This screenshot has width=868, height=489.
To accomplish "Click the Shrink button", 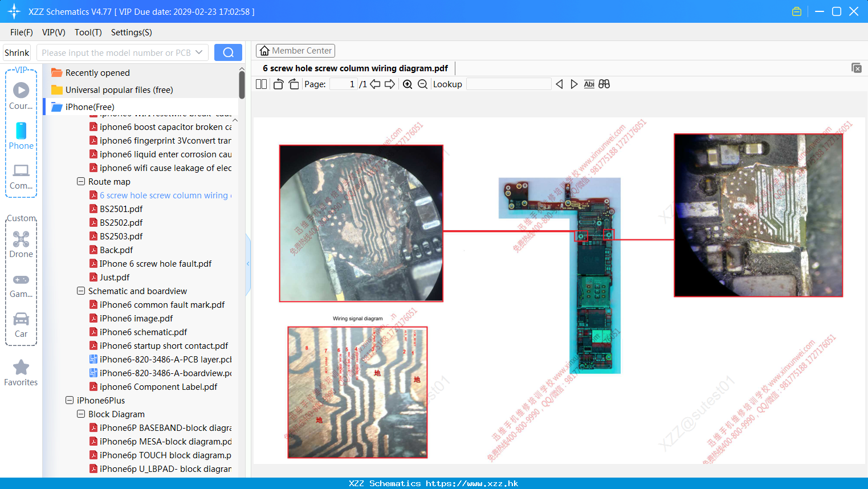I will point(17,52).
